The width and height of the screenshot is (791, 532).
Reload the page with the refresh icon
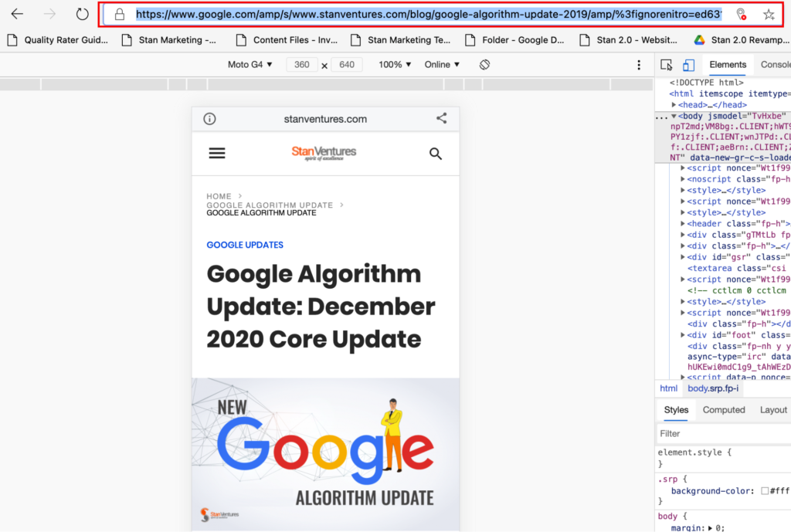[82, 14]
